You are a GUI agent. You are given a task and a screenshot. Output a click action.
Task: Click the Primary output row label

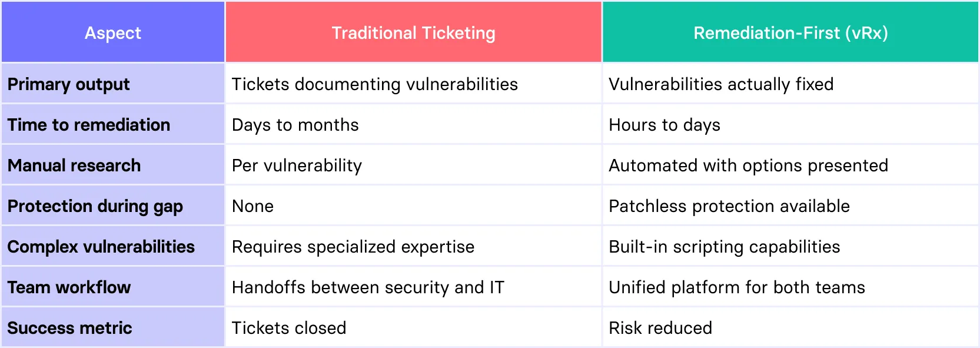[113, 84]
